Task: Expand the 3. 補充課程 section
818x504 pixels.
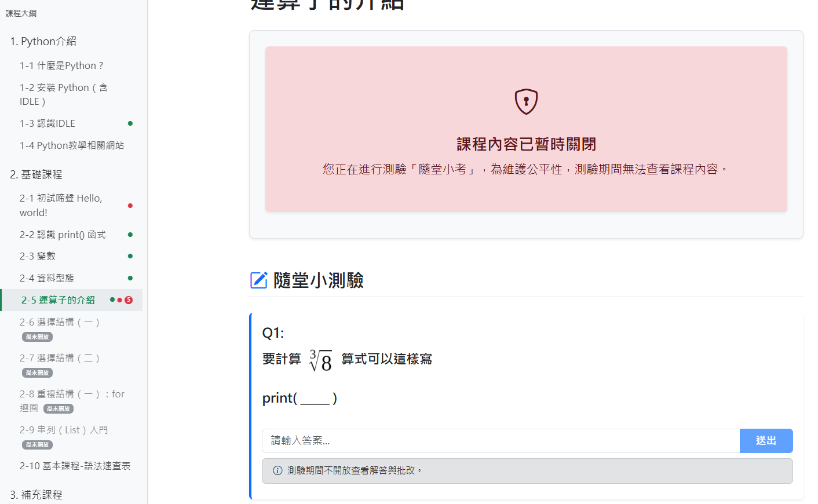Action: click(x=36, y=495)
